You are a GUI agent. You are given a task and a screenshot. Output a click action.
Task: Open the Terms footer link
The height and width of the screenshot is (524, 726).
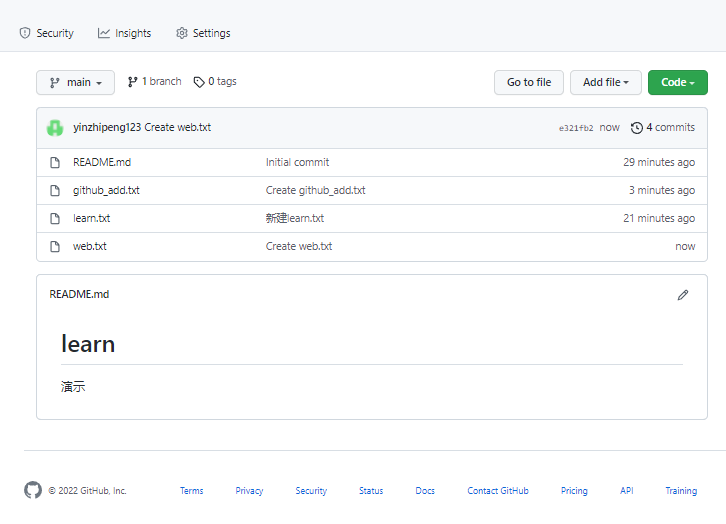pos(192,491)
